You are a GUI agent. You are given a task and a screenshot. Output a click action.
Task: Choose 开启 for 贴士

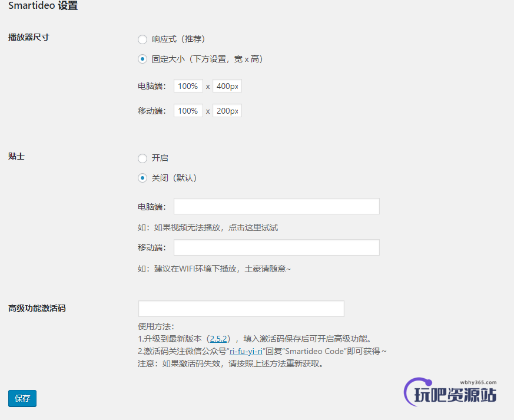142,158
